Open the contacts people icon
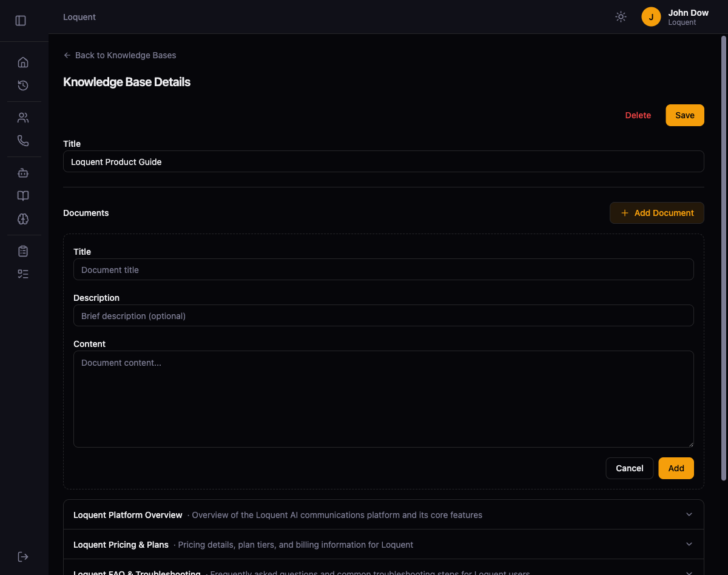 23,118
